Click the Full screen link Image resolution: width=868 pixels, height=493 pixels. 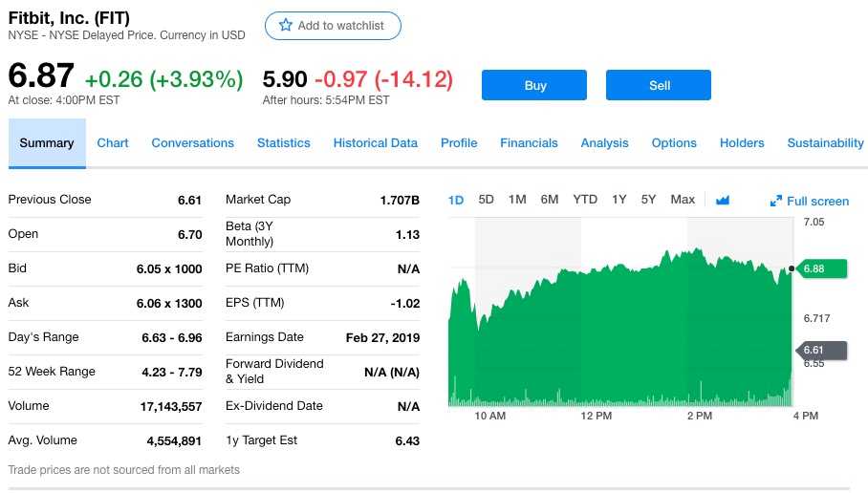pyautogui.click(x=817, y=201)
